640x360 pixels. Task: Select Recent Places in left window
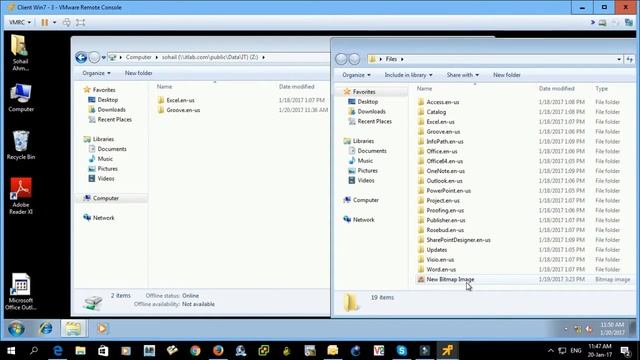(114, 119)
